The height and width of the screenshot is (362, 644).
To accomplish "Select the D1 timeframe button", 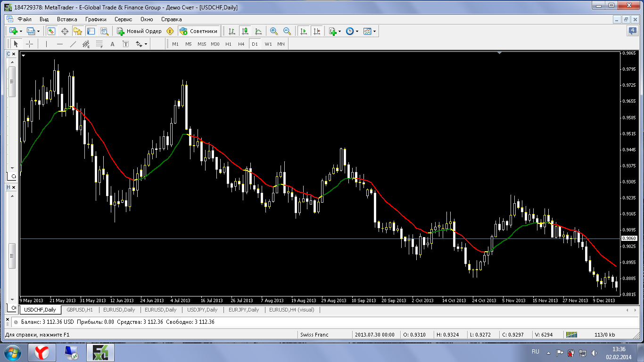I will 255,44.
